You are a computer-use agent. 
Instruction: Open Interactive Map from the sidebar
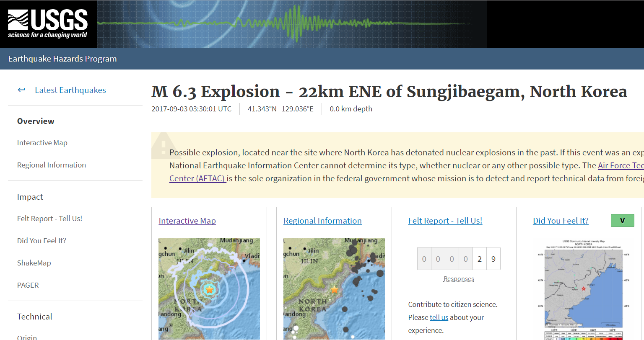coord(42,143)
